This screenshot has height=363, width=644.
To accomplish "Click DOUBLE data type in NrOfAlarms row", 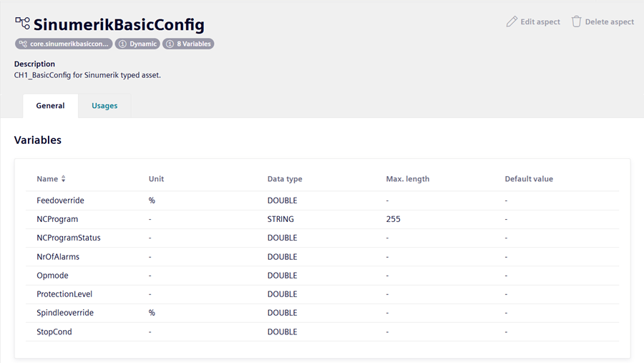I will pos(282,256).
